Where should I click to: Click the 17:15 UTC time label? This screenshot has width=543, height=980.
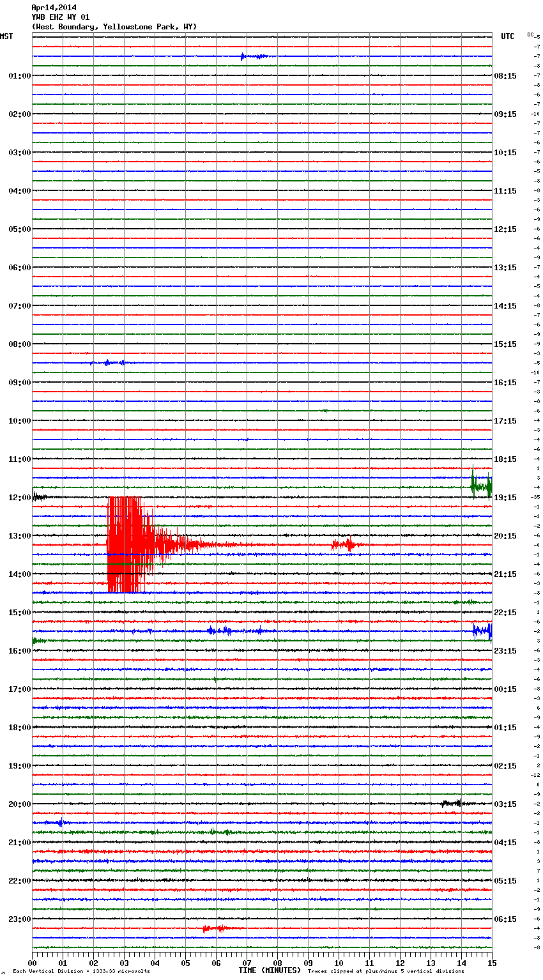pyautogui.click(x=505, y=421)
